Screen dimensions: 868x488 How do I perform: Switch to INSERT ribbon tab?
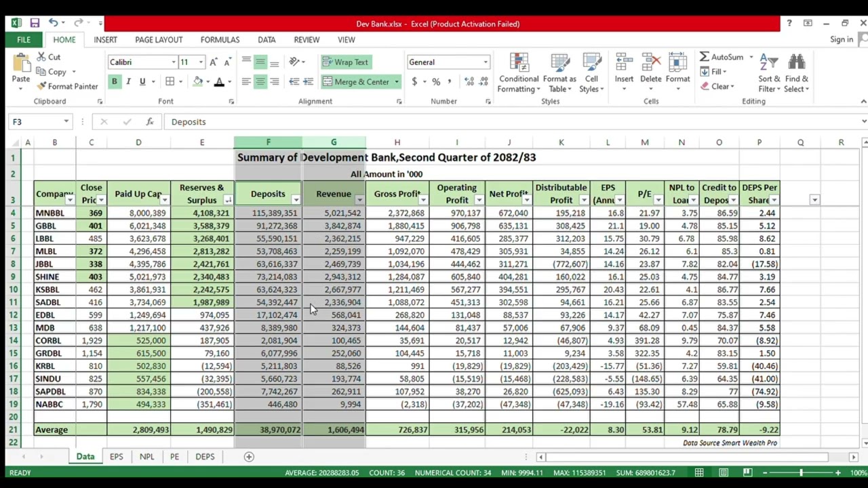point(105,40)
